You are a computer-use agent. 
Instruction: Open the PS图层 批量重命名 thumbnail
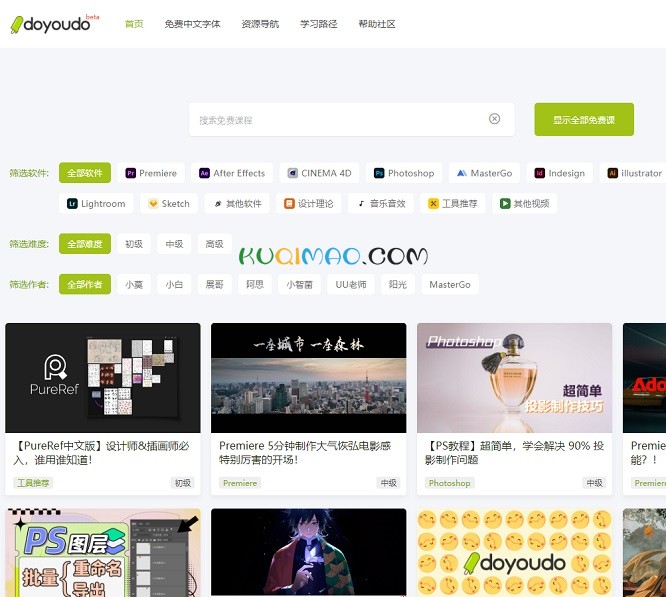[103, 553]
